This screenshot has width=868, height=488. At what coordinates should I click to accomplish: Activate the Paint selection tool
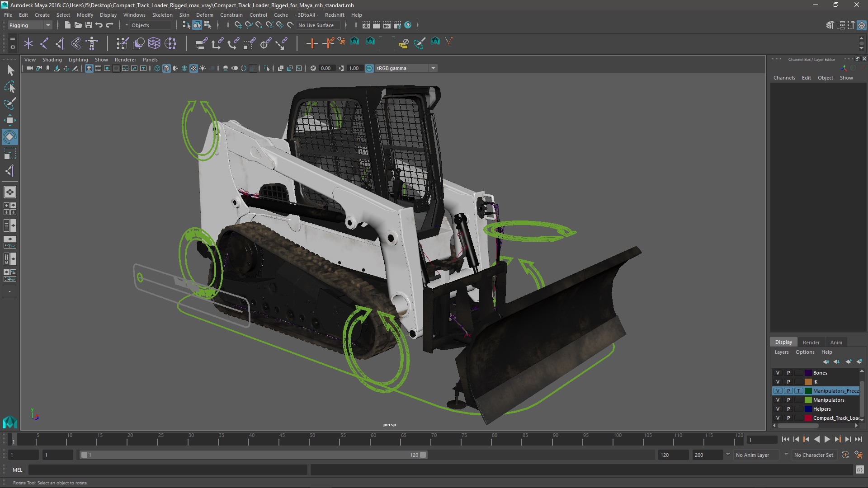tap(9, 103)
